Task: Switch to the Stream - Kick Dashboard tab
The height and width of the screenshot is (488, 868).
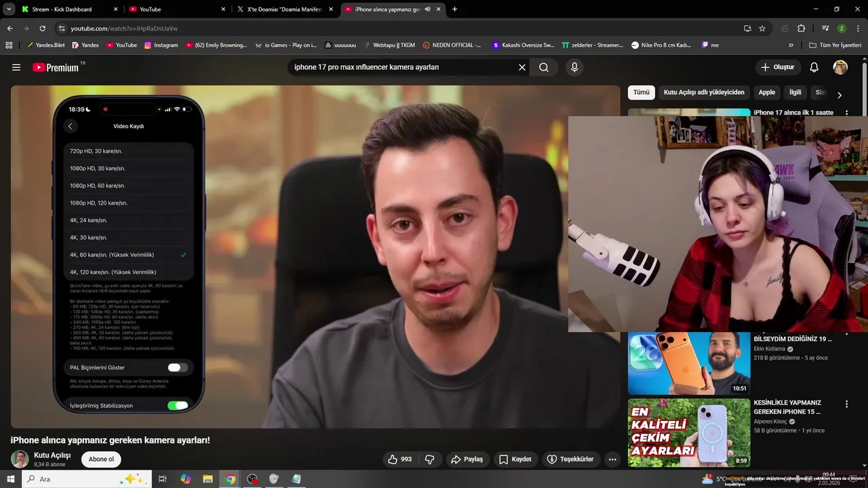Action: click(x=70, y=9)
